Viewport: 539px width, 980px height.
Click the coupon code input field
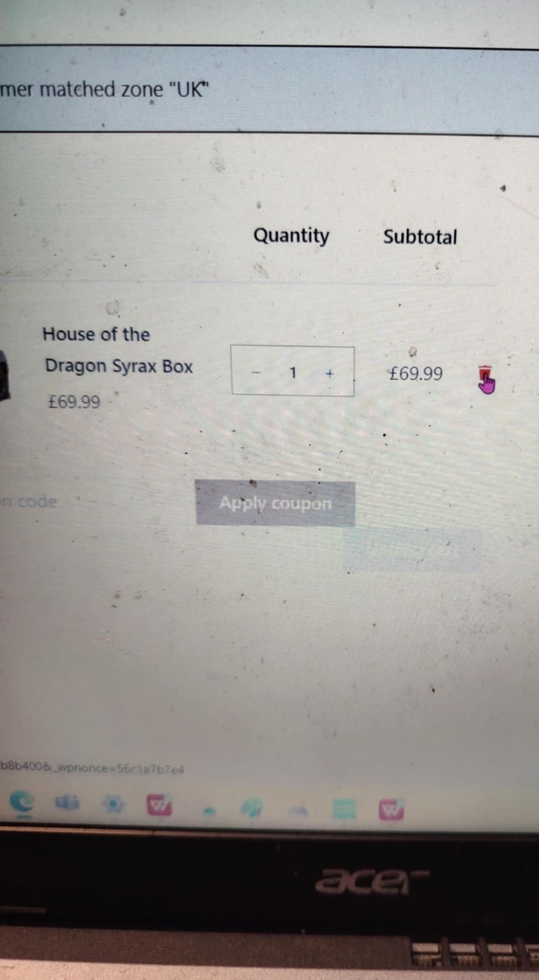(x=29, y=501)
